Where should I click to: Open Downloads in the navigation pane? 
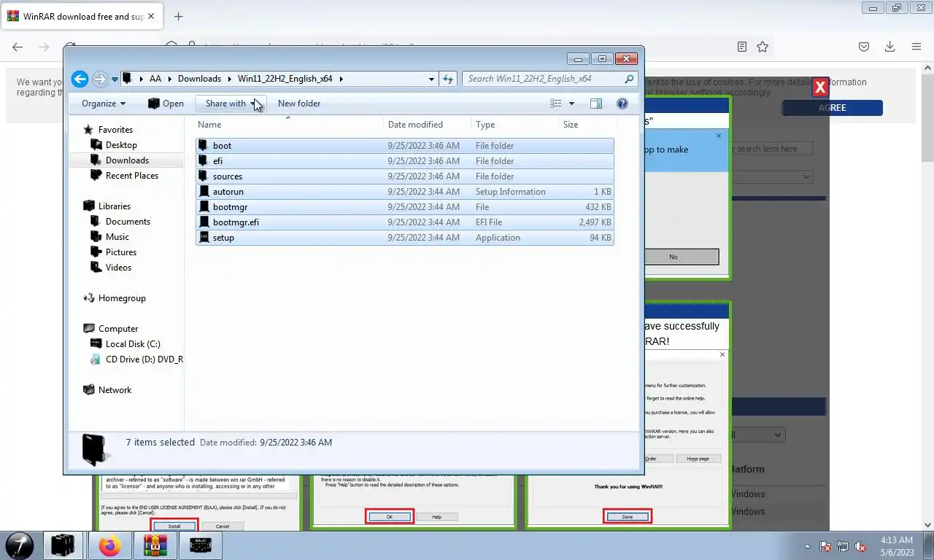pos(127,160)
